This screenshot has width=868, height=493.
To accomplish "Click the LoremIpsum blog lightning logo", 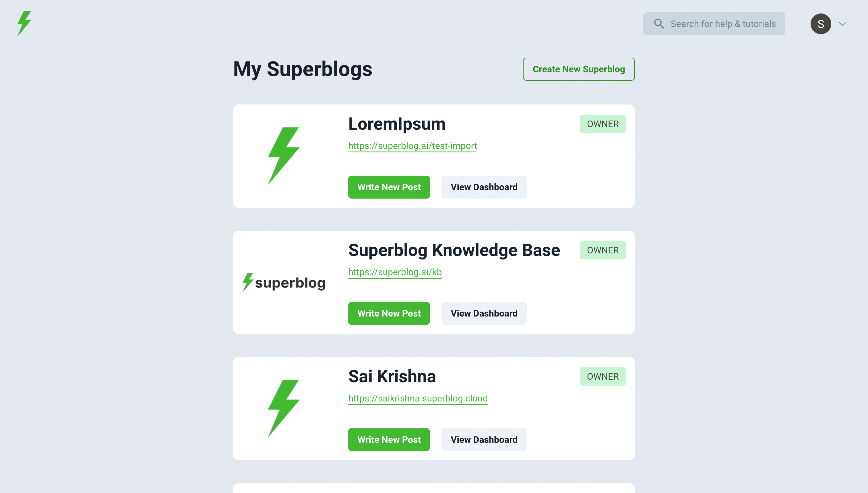I will tap(284, 156).
